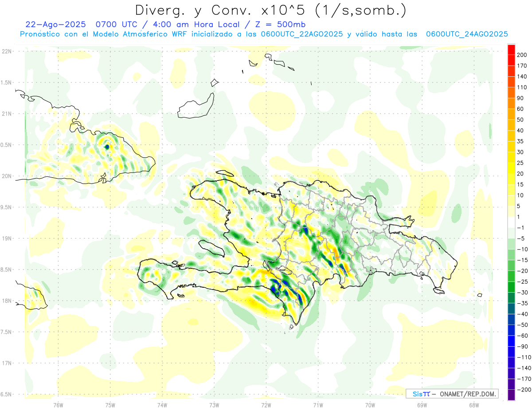Click the '72W' longitude label

point(266,405)
